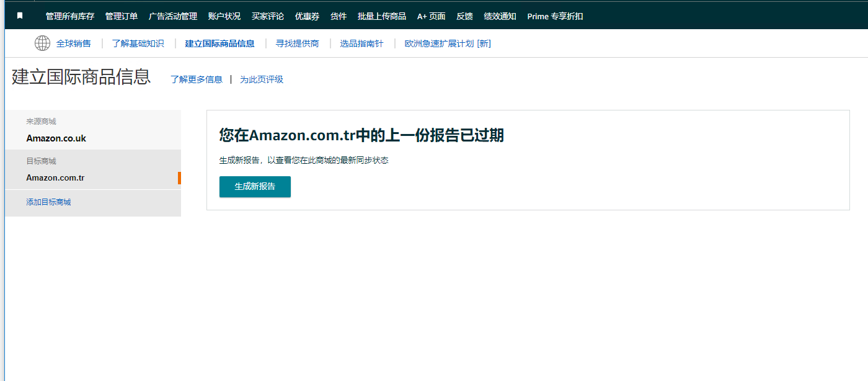868x381 pixels.
Task: Open A+ 页面 menu item
Action: pos(432,16)
